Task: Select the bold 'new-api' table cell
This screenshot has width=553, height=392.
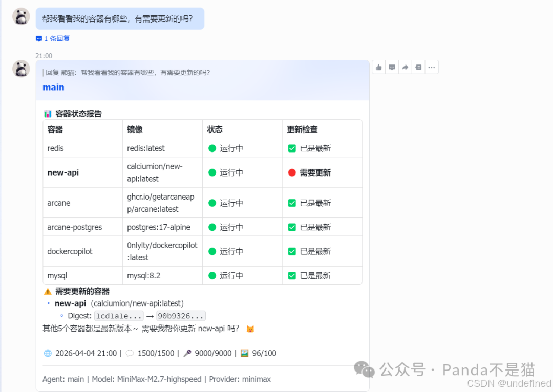Action: click(83, 172)
